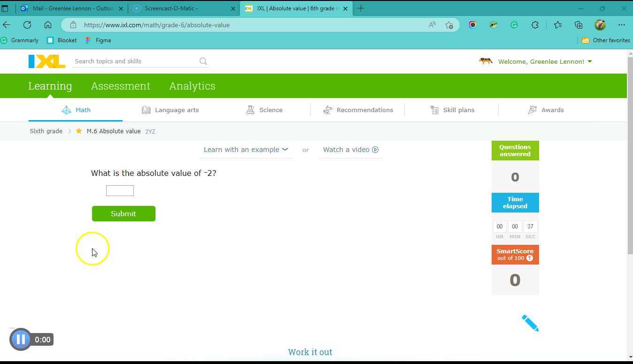633x364 pixels.
Task: Select the Math subject icon
Action: click(x=66, y=110)
